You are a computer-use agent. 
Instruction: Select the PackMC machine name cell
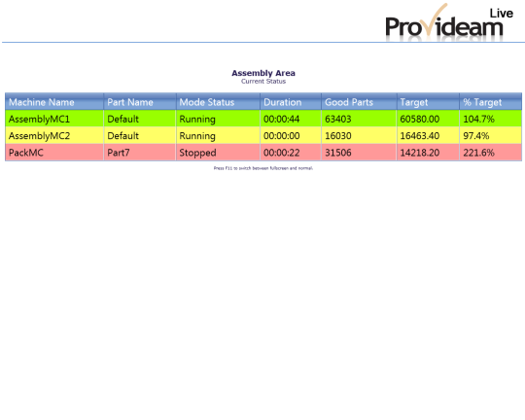click(x=54, y=153)
